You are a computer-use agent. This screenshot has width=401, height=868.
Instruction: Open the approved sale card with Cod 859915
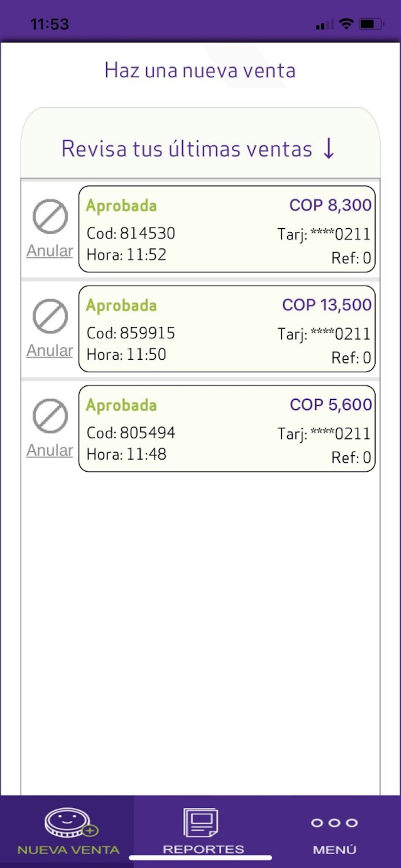click(x=227, y=329)
